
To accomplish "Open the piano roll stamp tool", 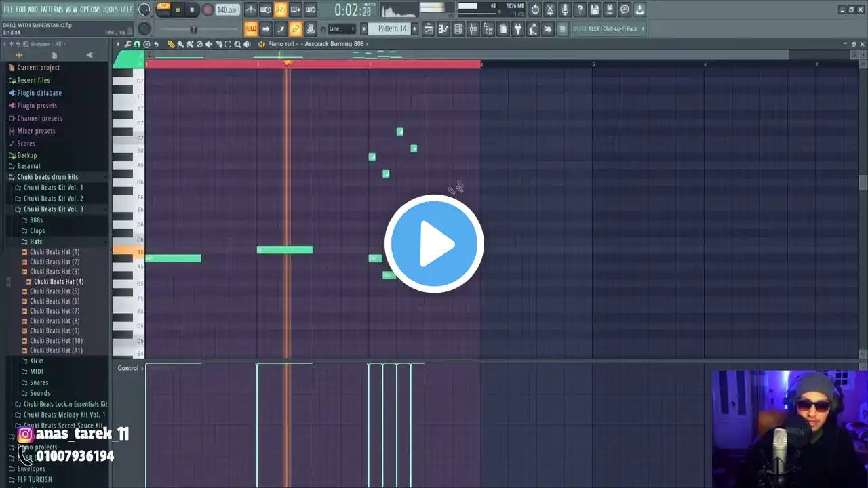I will [x=146, y=44].
